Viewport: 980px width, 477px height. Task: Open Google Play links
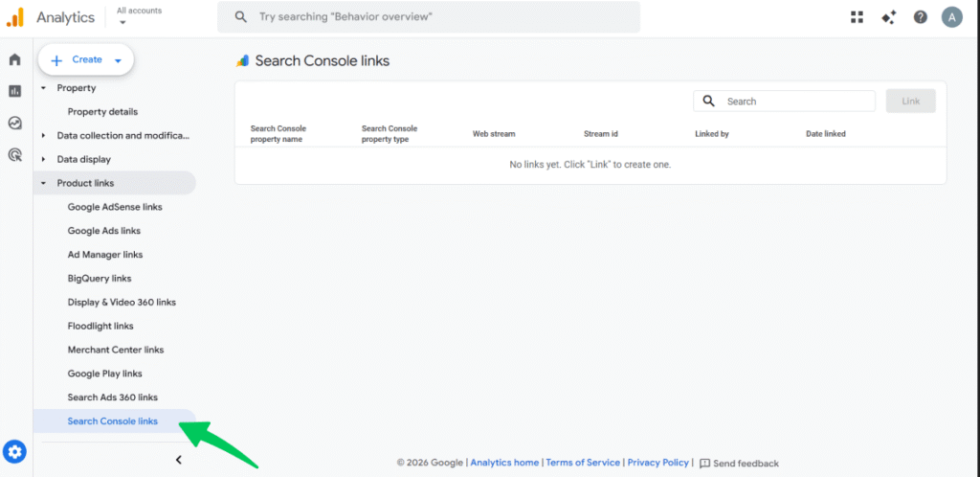point(105,374)
